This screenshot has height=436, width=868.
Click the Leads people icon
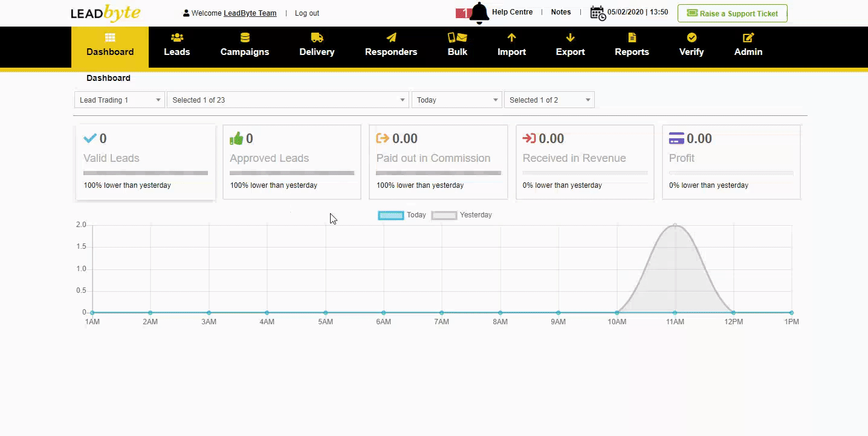click(177, 37)
